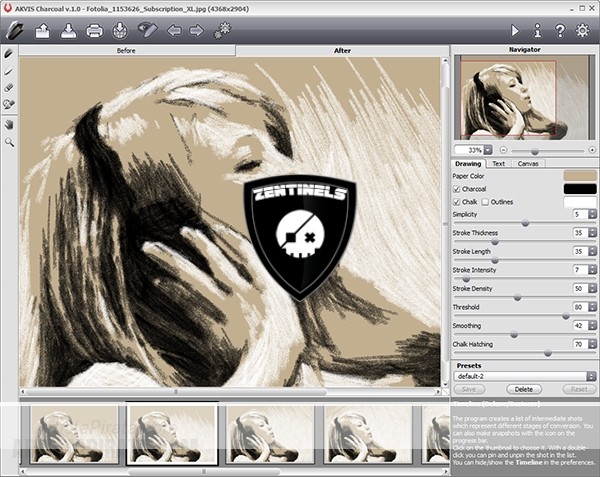Switch to the Before tab
This screenshot has width=600, height=477.
(127, 50)
